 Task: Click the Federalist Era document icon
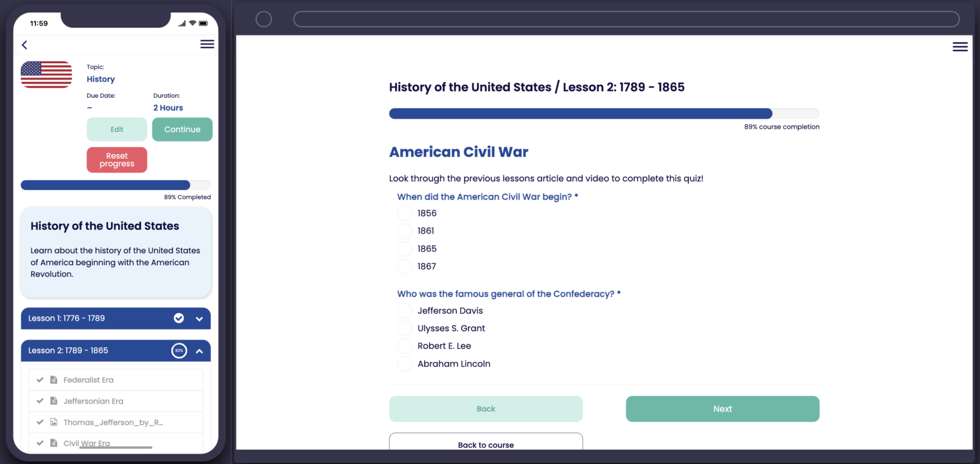coord(54,380)
